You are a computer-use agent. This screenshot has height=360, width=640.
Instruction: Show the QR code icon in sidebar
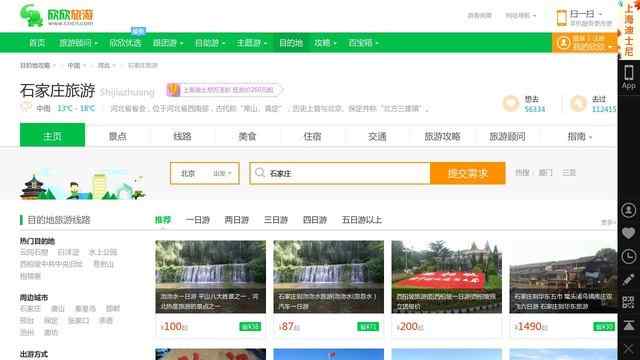click(629, 302)
